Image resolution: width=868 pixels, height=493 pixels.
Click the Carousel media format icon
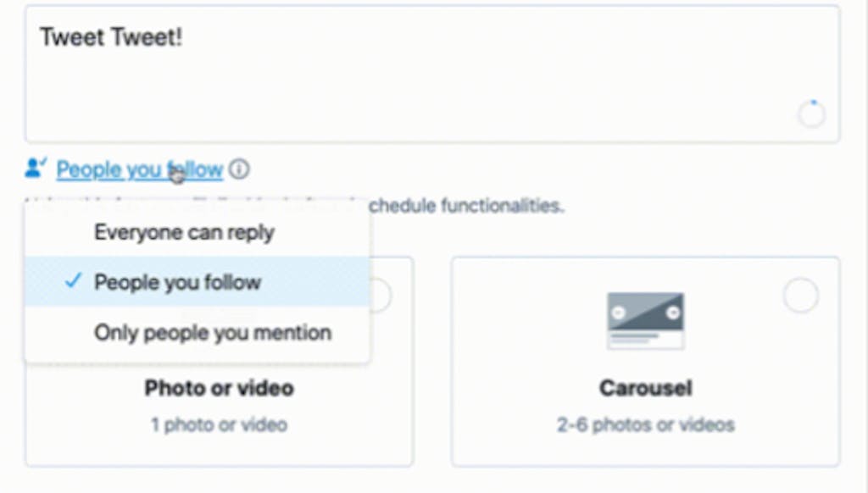(x=645, y=321)
